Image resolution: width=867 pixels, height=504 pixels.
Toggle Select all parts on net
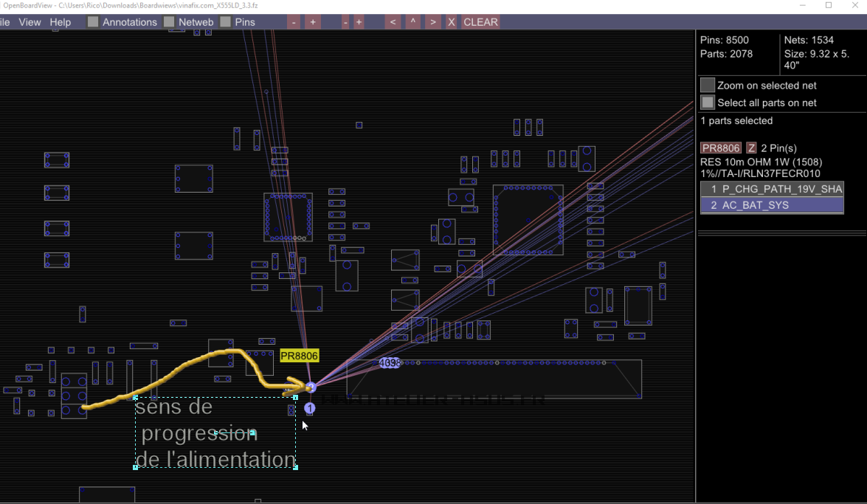708,103
